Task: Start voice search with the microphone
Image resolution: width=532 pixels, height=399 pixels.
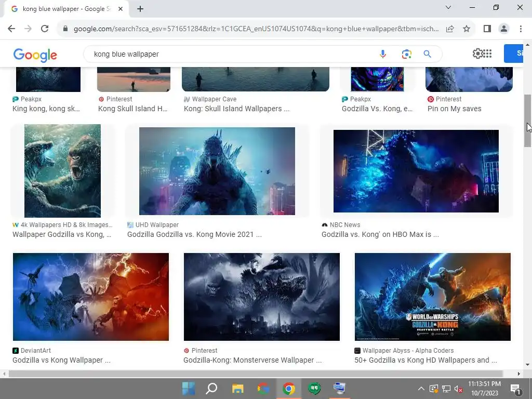Action: coord(383,54)
